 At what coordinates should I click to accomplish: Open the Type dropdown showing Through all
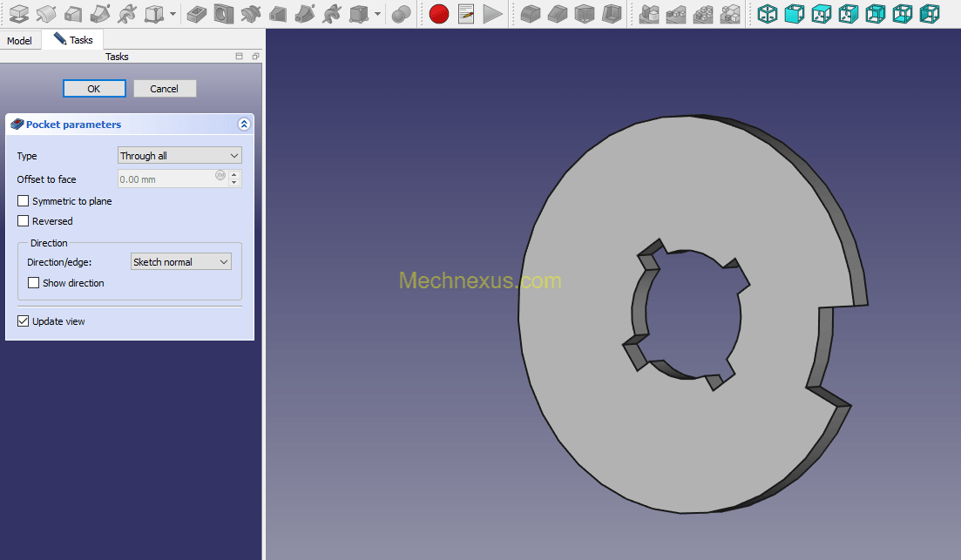point(179,156)
